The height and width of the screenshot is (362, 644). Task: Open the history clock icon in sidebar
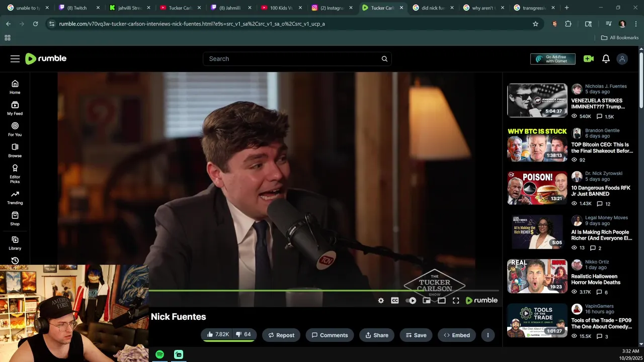(15, 260)
